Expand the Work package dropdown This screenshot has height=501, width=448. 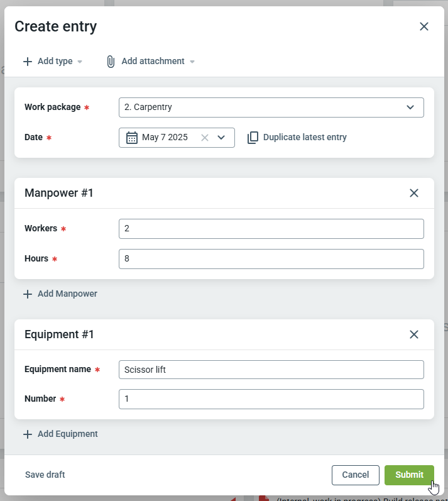tap(410, 107)
